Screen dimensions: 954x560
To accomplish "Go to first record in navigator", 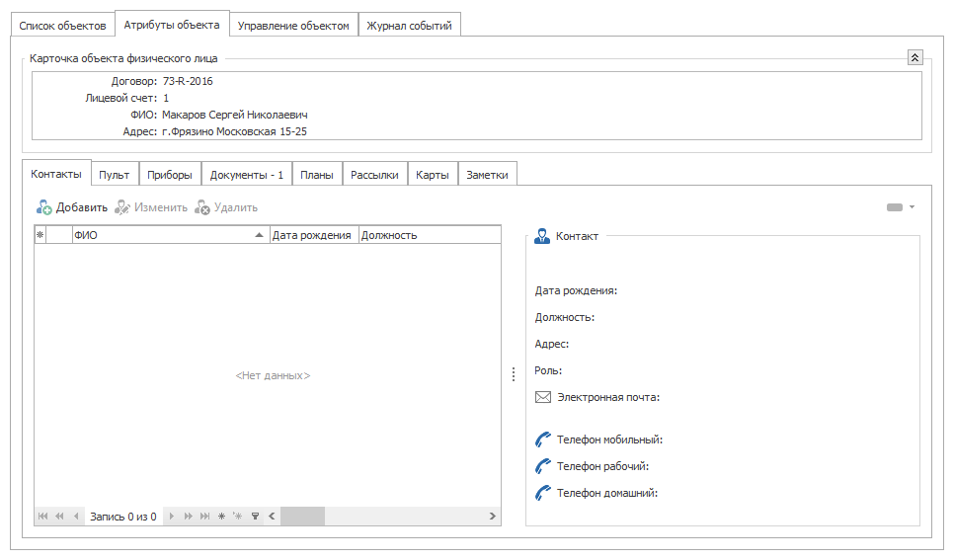I will [42, 517].
